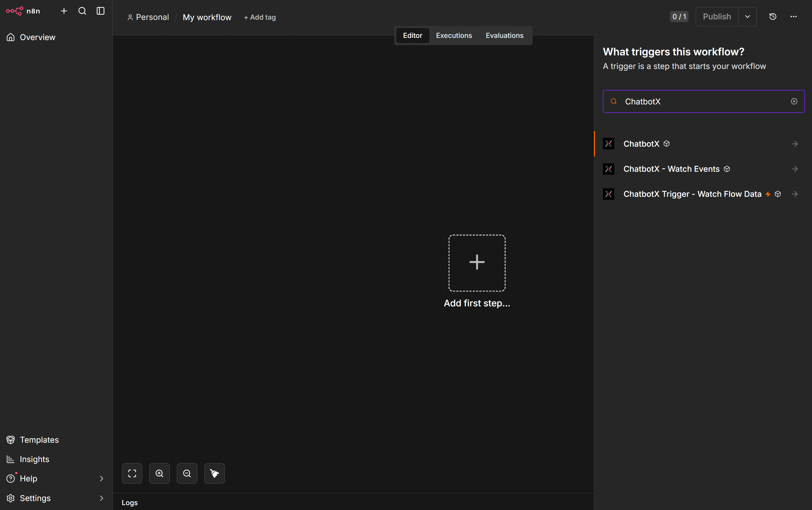Click the lightning trigger icon
The image size is (812, 510).
(x=768, y=194)
